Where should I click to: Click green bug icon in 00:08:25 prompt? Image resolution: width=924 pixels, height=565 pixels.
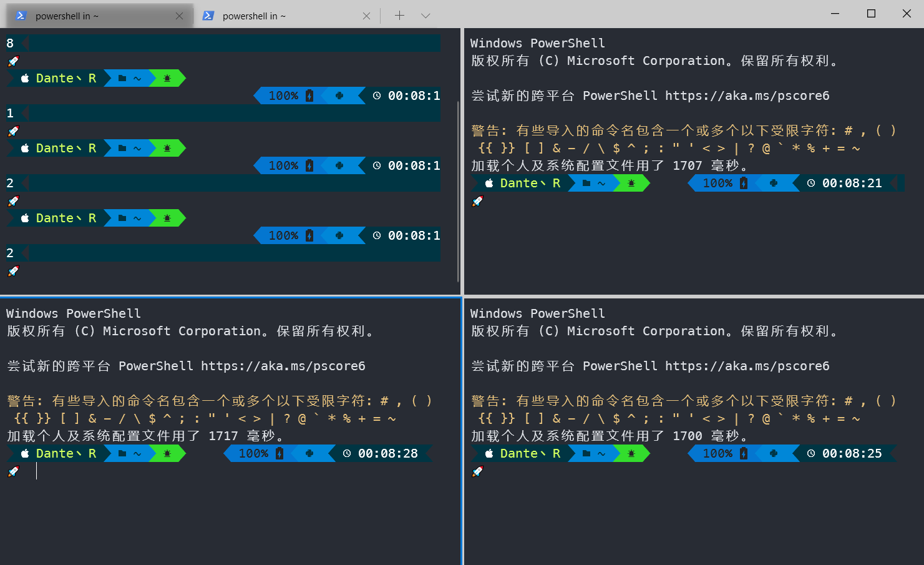click(631, 453)
